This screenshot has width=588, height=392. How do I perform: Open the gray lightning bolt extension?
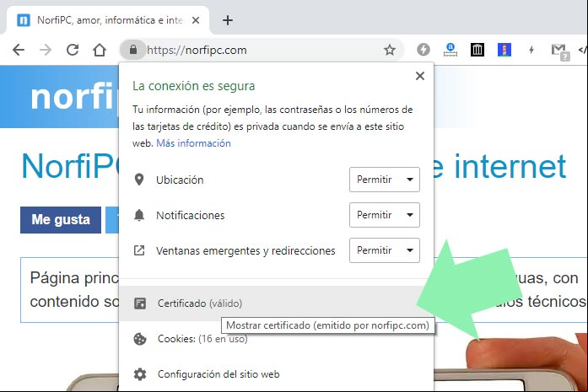point(423,50)
